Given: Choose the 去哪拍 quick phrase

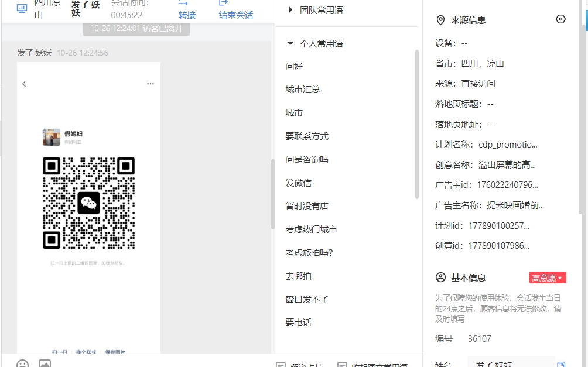Looking at the screenshot, I should (298, 276).
